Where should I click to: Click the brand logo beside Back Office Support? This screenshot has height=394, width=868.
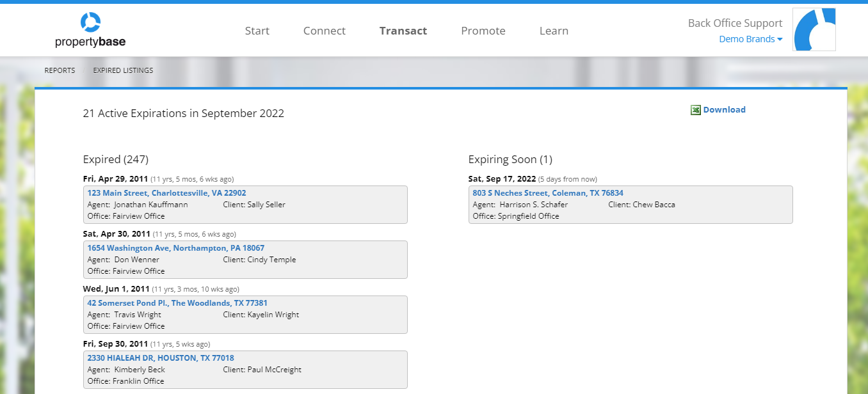point(814,29)
